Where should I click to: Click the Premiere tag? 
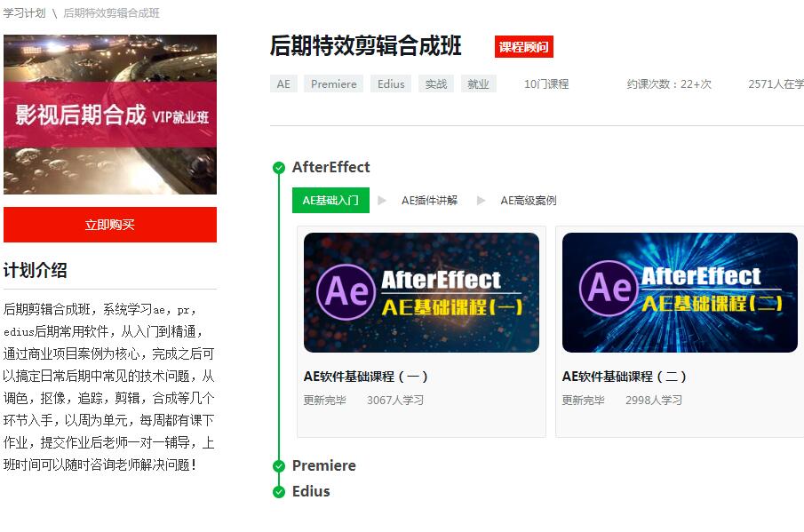(x=334, y=84)
